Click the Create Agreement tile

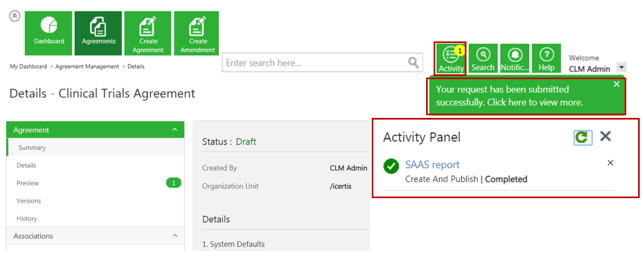point(148,33)
